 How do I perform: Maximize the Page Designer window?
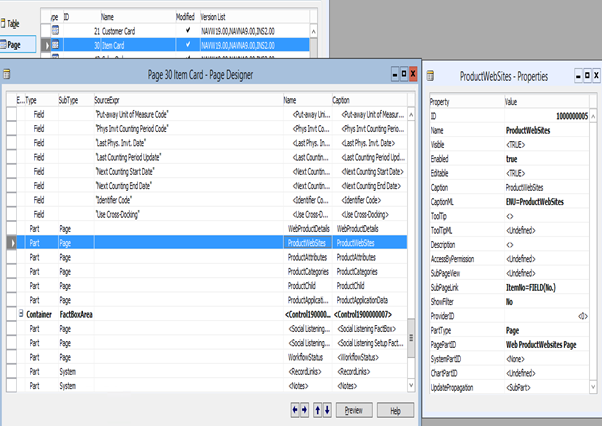404,74
